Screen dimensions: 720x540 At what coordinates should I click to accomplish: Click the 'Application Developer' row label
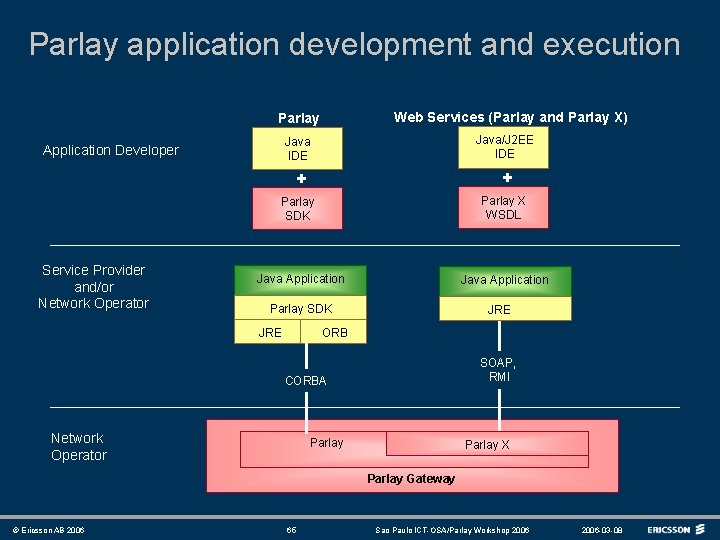[111, 150]
